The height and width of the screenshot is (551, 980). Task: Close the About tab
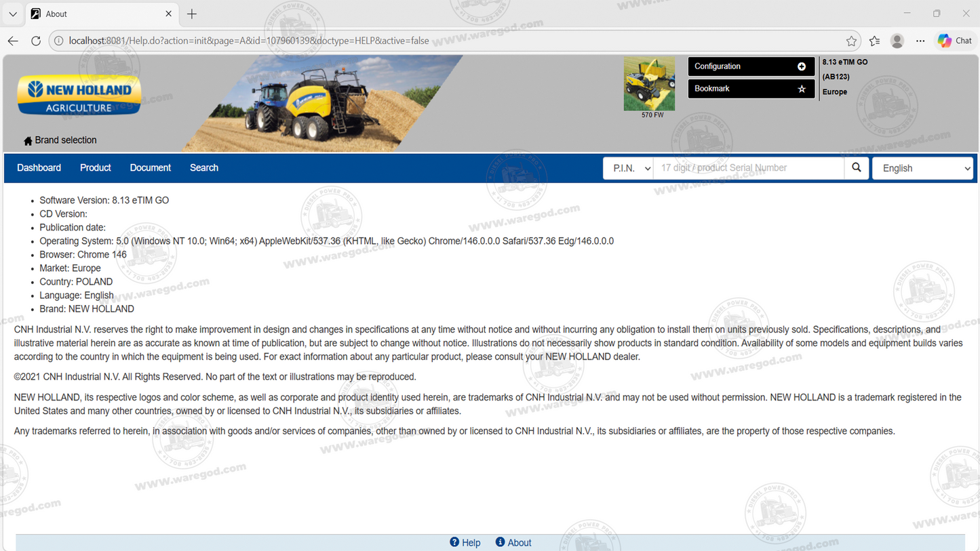coord(168,14)
